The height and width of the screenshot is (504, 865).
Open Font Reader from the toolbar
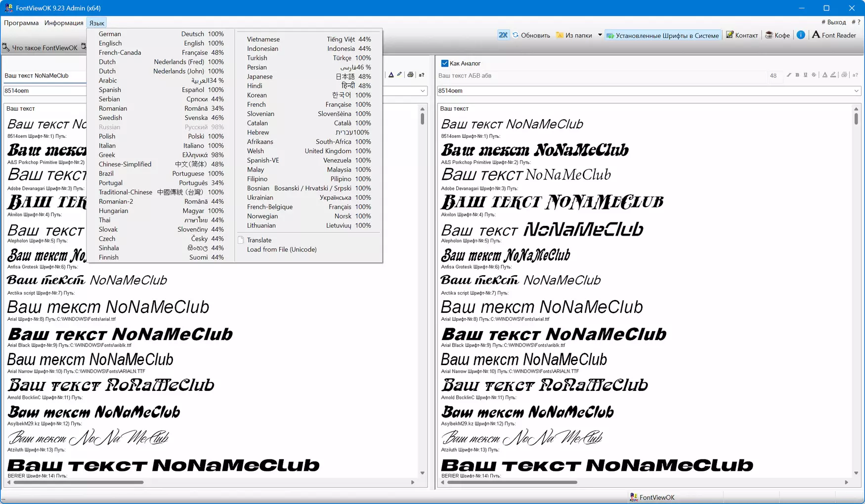point(834,35)
